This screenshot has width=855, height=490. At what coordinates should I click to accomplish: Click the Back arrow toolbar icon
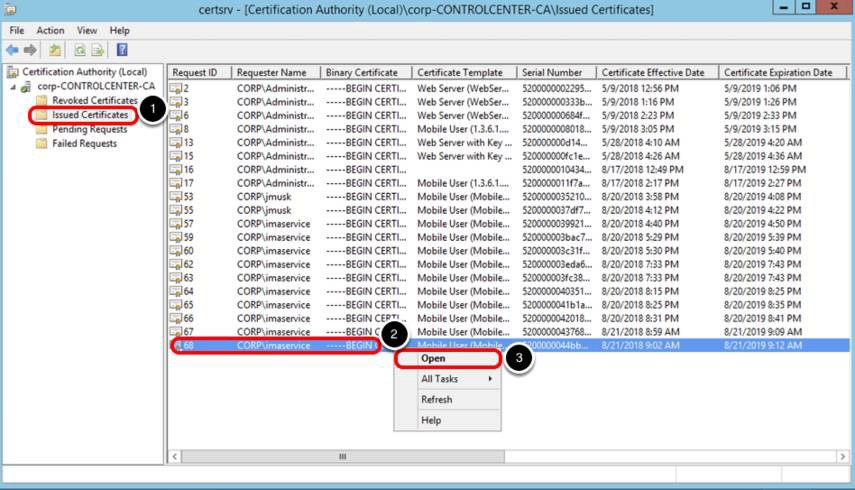12,50
